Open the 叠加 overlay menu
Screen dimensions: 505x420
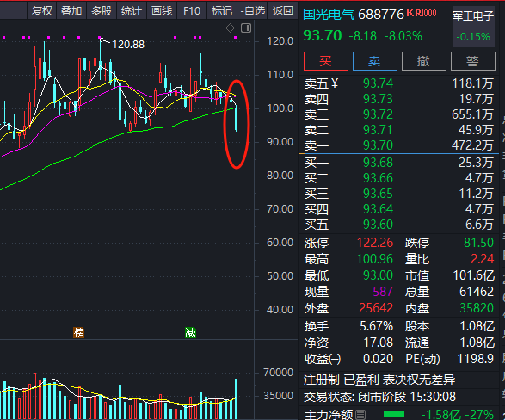71,11
